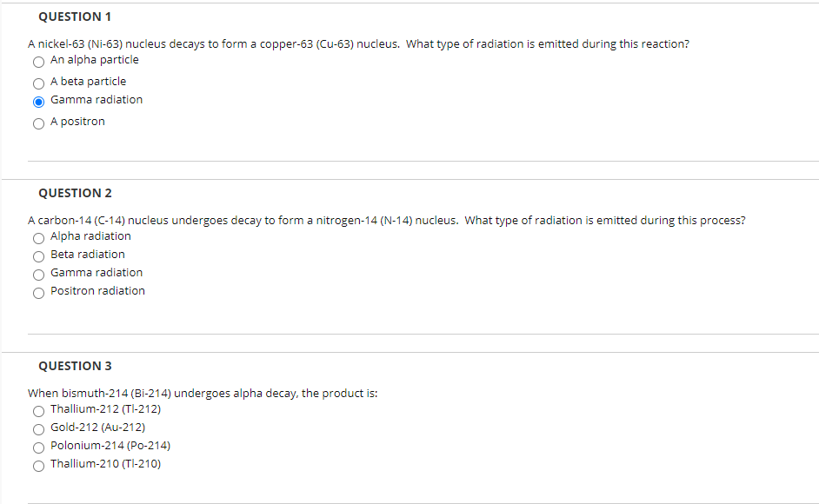Select 'Alpha radiation' for Question 2
This screenshot has height=504, width=819.
38,238
